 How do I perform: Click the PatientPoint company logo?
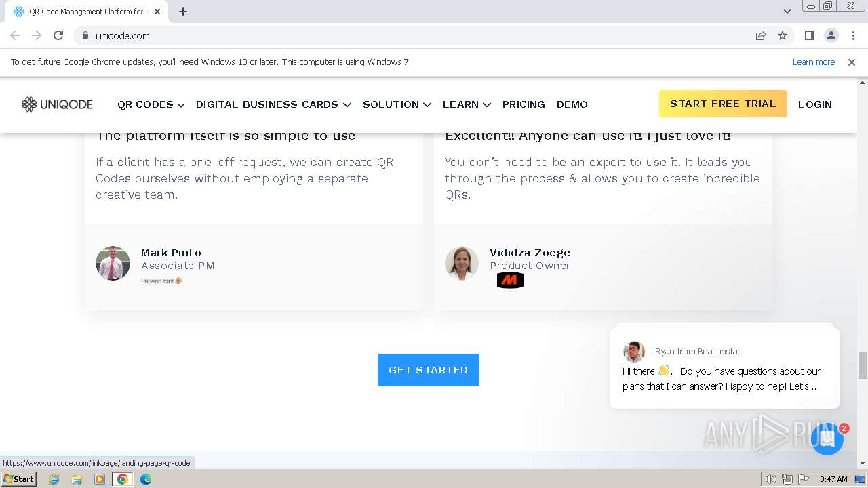161,281
